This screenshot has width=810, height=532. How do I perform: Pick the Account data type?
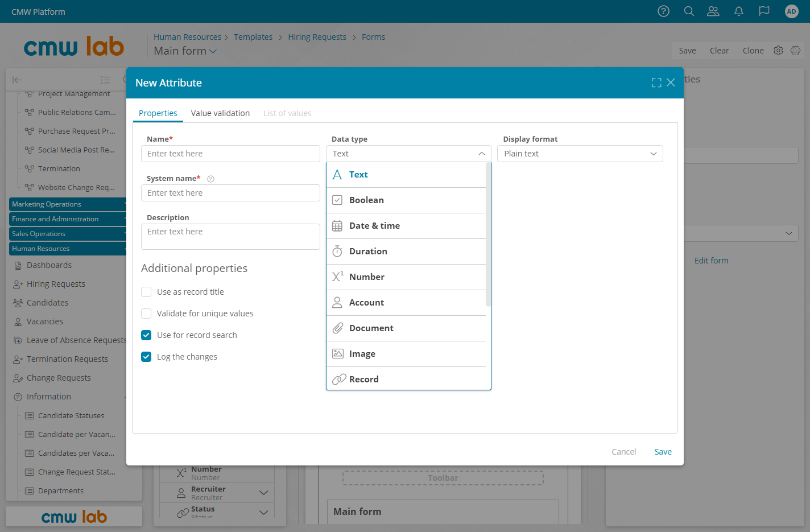[x=406, y=303]
